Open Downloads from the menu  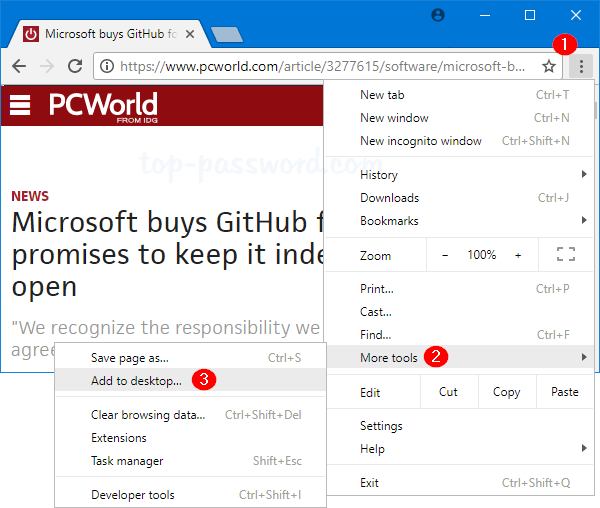(x=459, y=198)
